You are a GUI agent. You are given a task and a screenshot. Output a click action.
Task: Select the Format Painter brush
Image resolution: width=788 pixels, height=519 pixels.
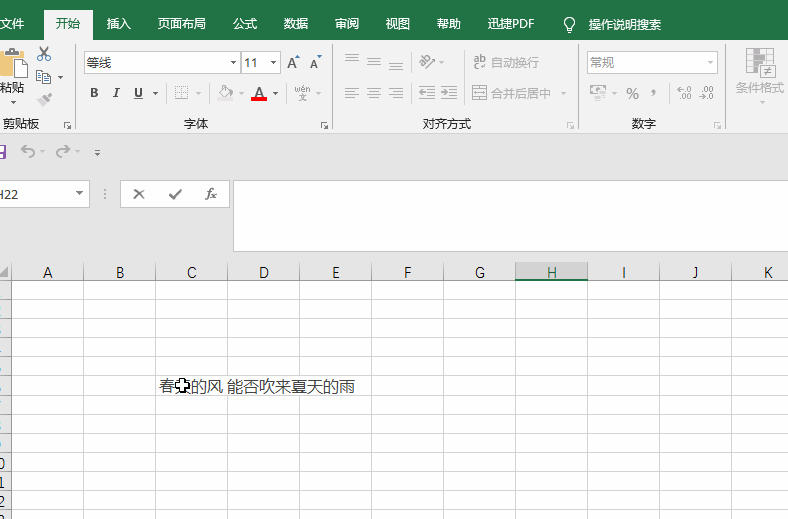[x=44, y=99]
